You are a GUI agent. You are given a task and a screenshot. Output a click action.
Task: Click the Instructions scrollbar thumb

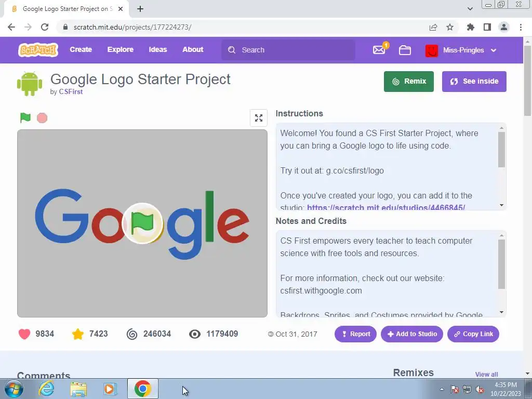coord(501,150)
